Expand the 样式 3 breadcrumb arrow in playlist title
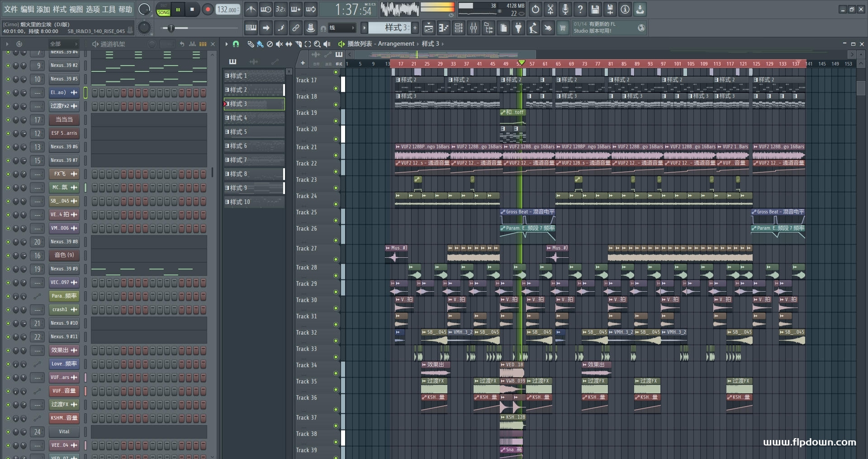The image size is (868, 459). click(443, 44)
